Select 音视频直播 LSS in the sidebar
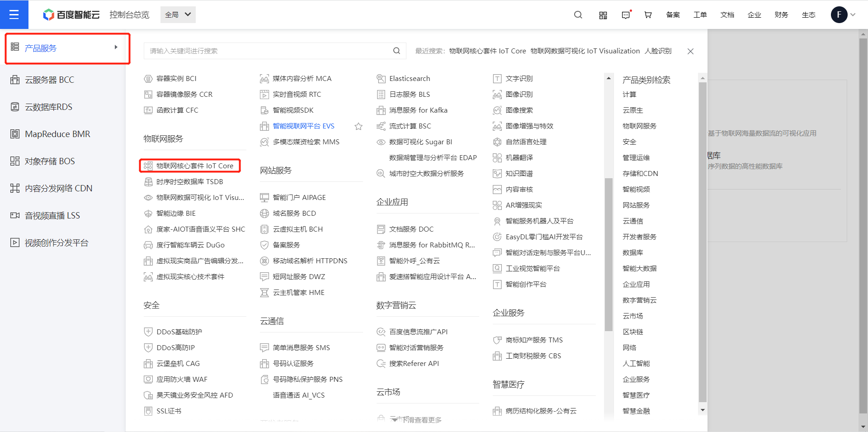The width and height of the screenshot is (868, 432). [x=52, y=215]
